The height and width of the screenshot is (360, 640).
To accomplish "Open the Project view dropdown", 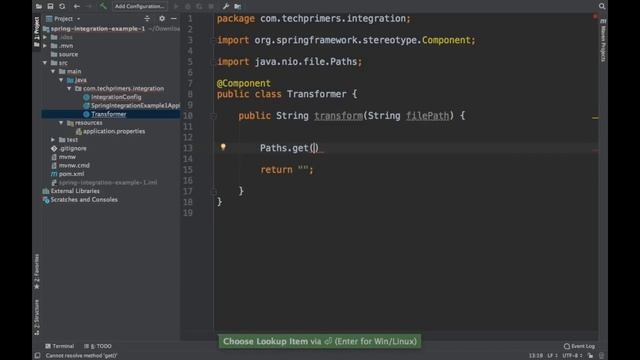I will pos(64,19).
